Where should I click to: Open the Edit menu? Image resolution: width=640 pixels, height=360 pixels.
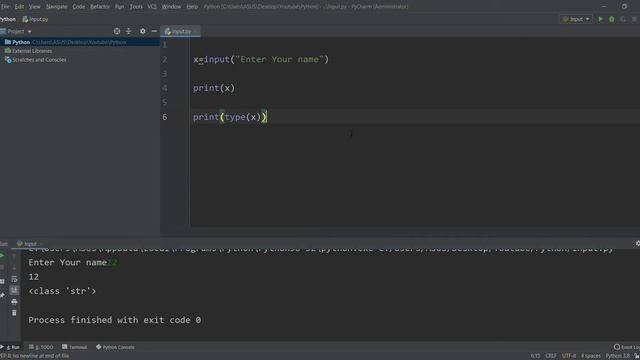pos(19,7)
